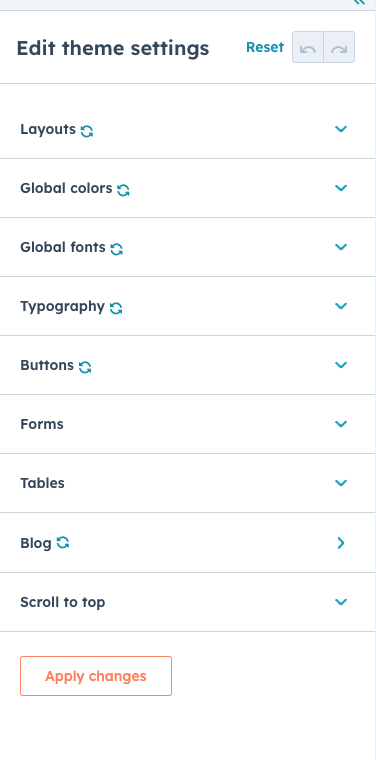Expand the Global colors chevron
The height and width of the screenshot is (760, 376).
click(341, 188)
